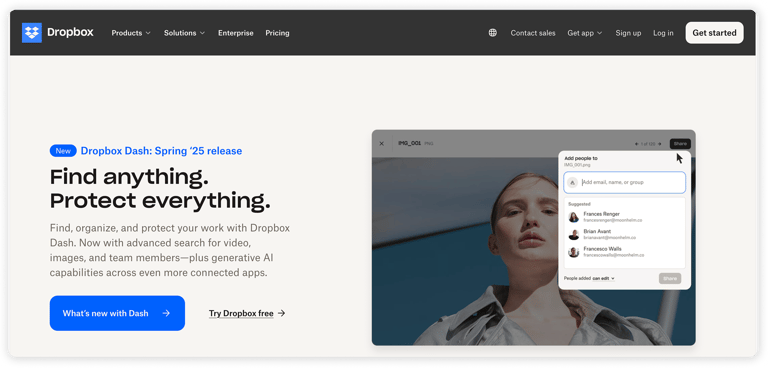Open the can edit permission dropdown

[x=603, y=278]
